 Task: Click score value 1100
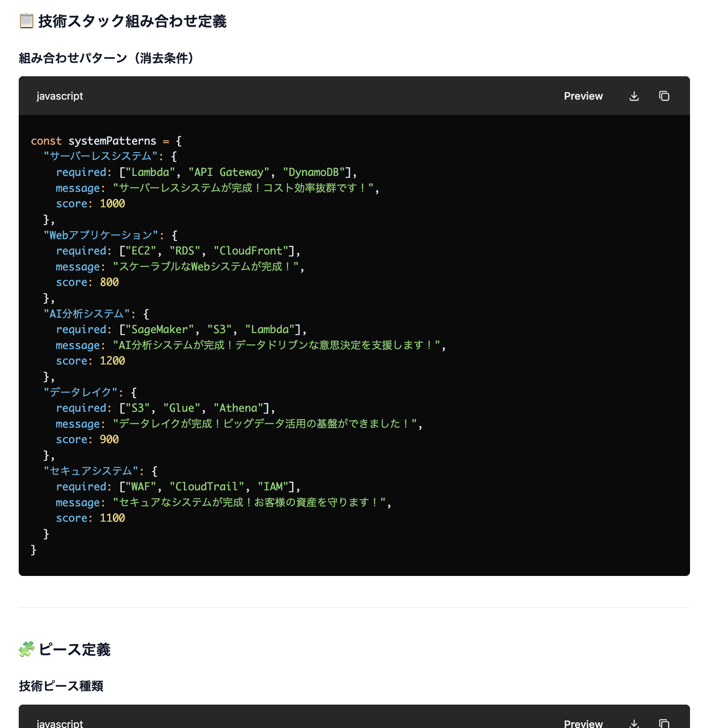(112, 518)
